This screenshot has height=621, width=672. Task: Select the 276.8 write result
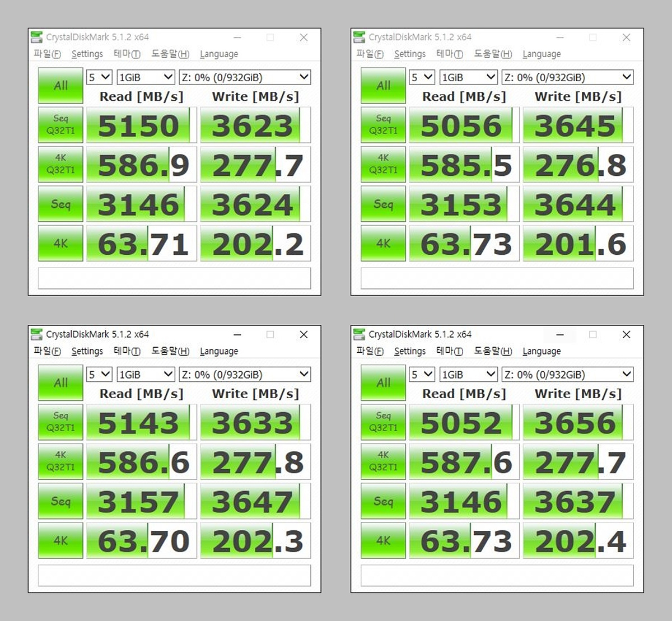[578, 164]
